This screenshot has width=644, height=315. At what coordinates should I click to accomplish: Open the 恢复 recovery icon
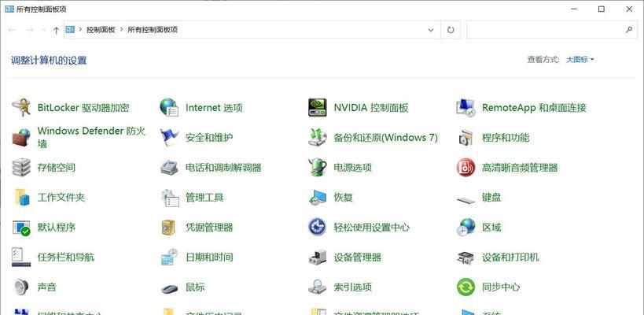318,198
